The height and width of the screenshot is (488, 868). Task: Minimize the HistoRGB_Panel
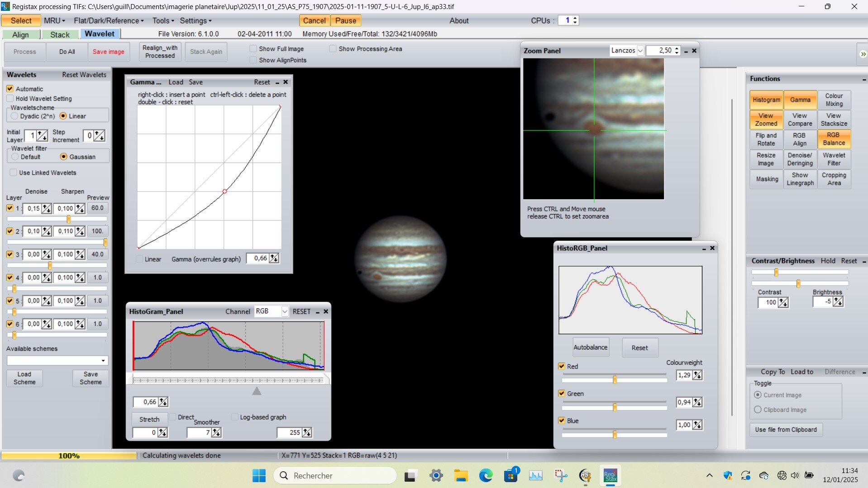pyautogui.click(x=704, y=249)
